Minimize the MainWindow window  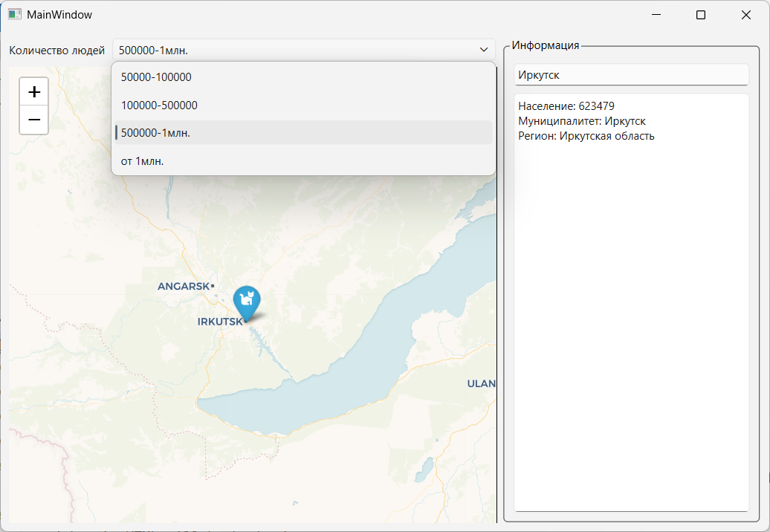(656, 15)
